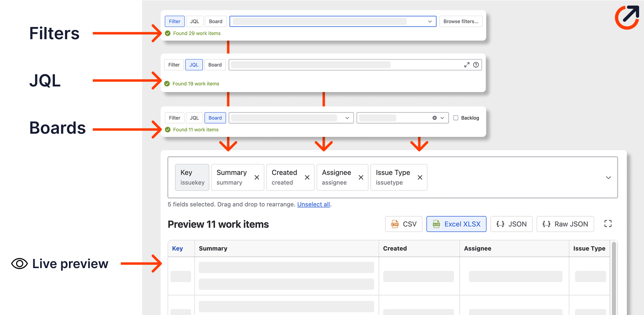Switch to the Board tab
The image size is (644, 315).
pyautogui.click(x=215, y=118)
